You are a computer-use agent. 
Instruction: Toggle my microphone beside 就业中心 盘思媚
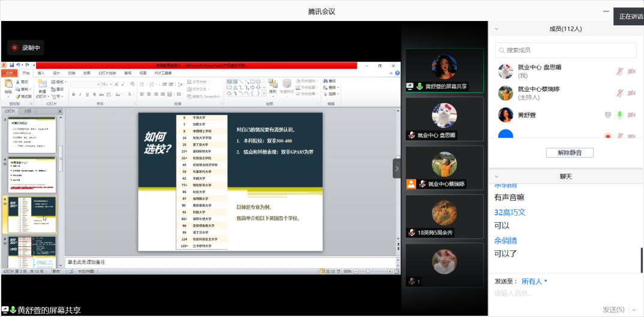coord(619,71)
